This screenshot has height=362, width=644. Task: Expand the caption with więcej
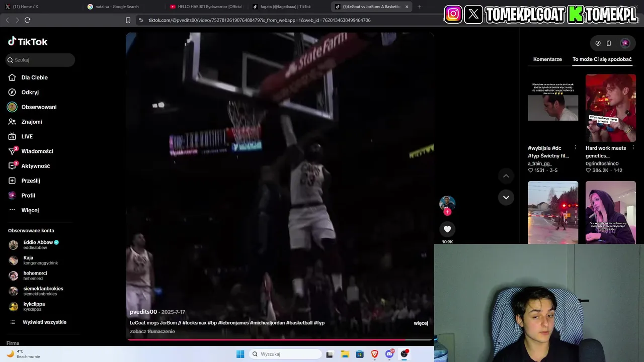point(421,323)
